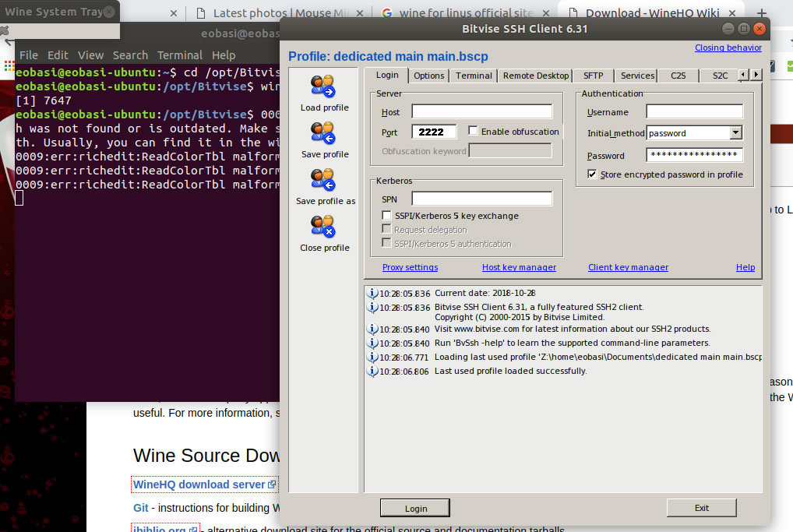This screenshot has width=793, height=532.
Task: Select the Login tab
Action: (x=387, y=75)
